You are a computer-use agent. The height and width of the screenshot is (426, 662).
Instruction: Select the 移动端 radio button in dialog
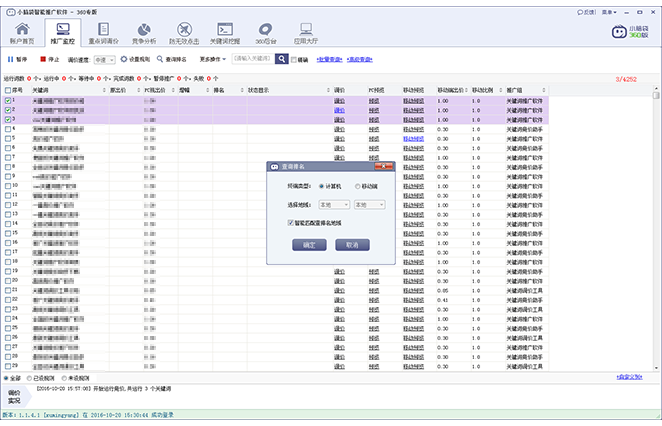click(x=359, y=186)
